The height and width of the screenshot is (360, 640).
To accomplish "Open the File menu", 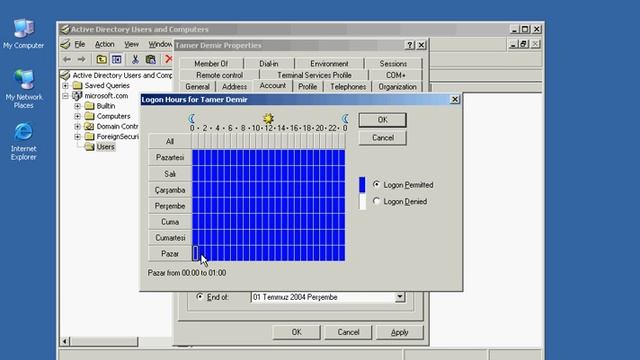I will click(x=80, y=44).
